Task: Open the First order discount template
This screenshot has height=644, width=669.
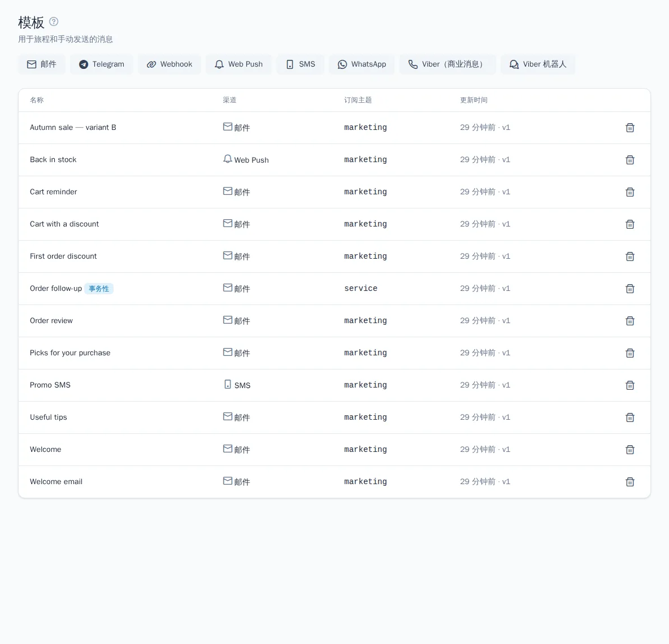Action: (63, 256)
